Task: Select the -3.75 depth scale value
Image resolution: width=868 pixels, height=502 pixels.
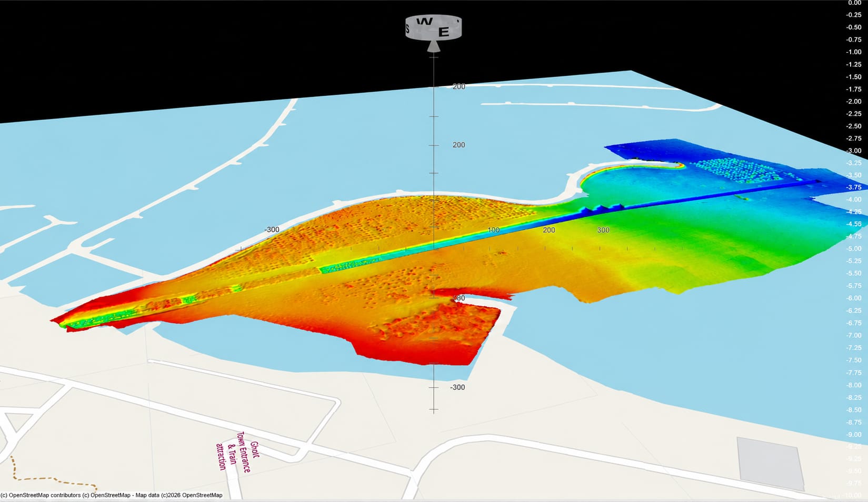Action: tap(853, 187)
